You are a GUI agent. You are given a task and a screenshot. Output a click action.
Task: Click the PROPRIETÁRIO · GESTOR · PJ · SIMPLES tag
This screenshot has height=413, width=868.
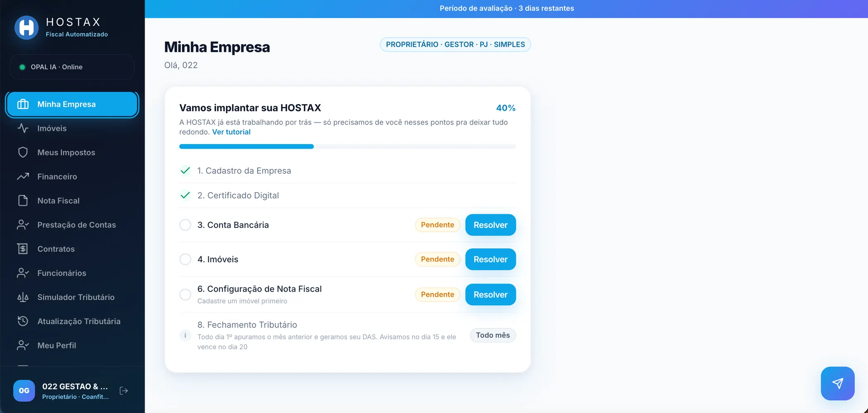[455, 45]
